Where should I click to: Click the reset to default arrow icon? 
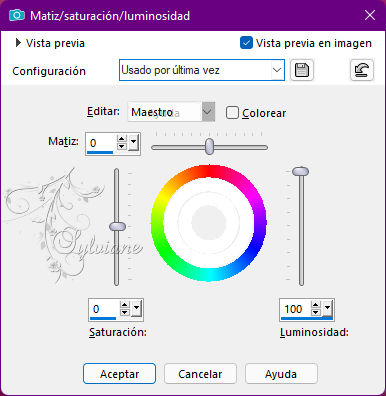(362, 70)
